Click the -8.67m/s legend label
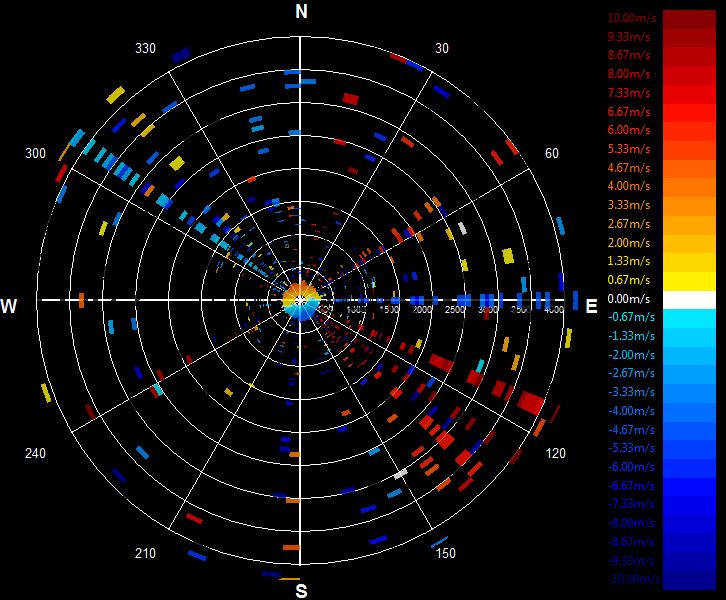Viewport: 726px width, 600px height. pyautogui.click(x=631, y=542)
